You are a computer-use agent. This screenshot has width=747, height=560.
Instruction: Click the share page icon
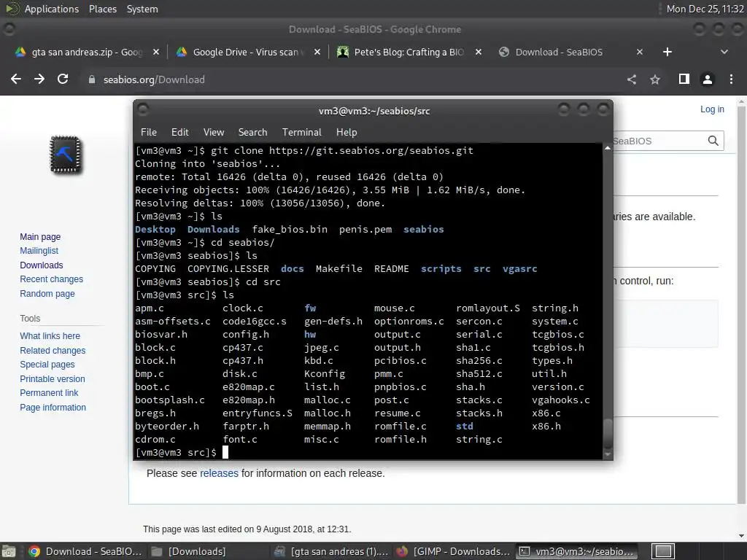pos(632,79)
